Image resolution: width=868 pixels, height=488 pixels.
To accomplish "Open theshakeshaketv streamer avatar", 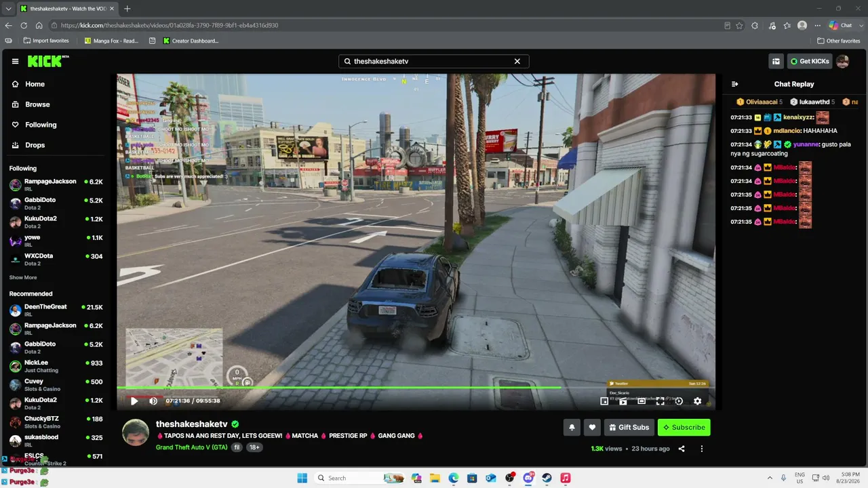I will coord(135,432).
